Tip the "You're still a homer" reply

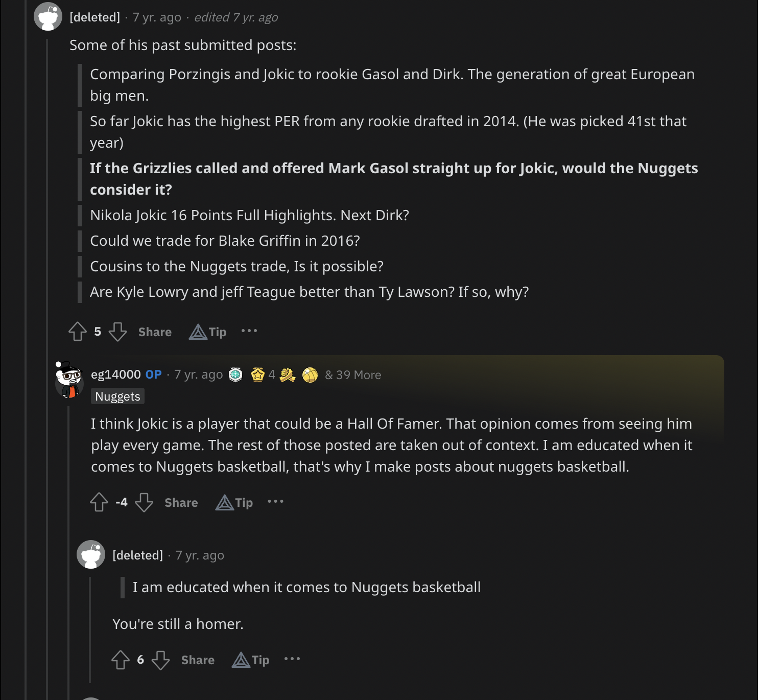251,660
